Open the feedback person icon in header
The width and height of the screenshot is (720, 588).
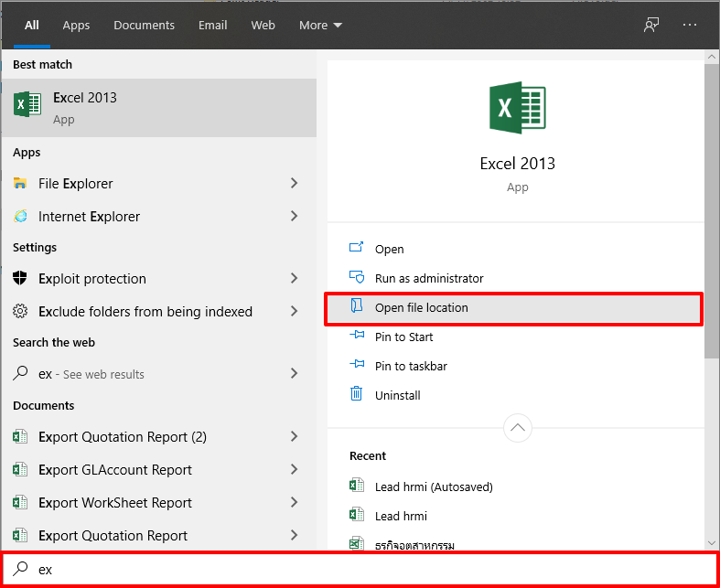[x=651, y=25]
